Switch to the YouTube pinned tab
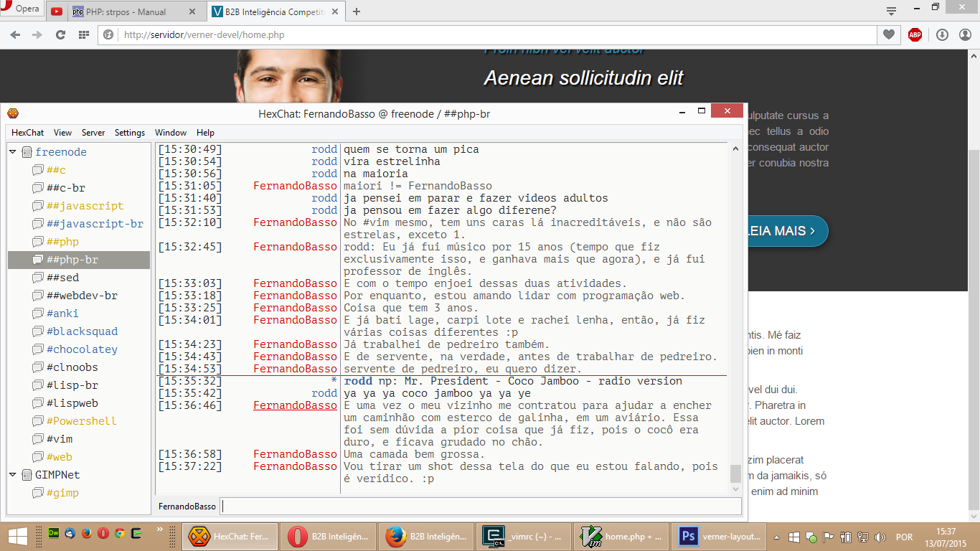The image size is (980, 551). point(57,11)
